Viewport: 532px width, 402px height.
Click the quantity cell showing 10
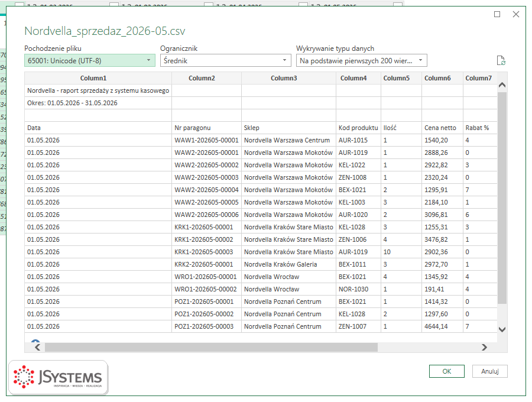pyautogui.click(x=401, y=252)
